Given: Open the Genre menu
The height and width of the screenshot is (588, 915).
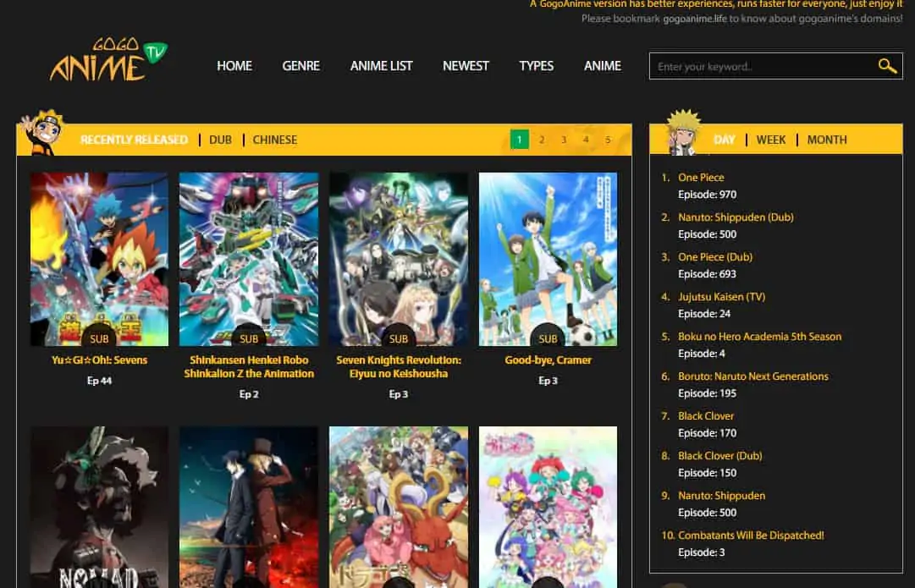Looking at the screenshot, I should (x=301, y=66).
